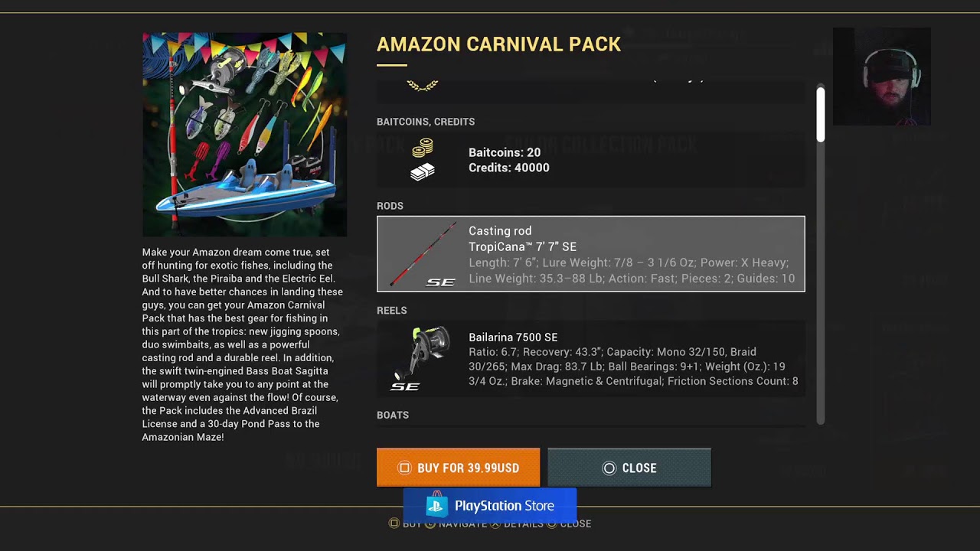Click the Credits cash stack icon

(x=423, y=172)
